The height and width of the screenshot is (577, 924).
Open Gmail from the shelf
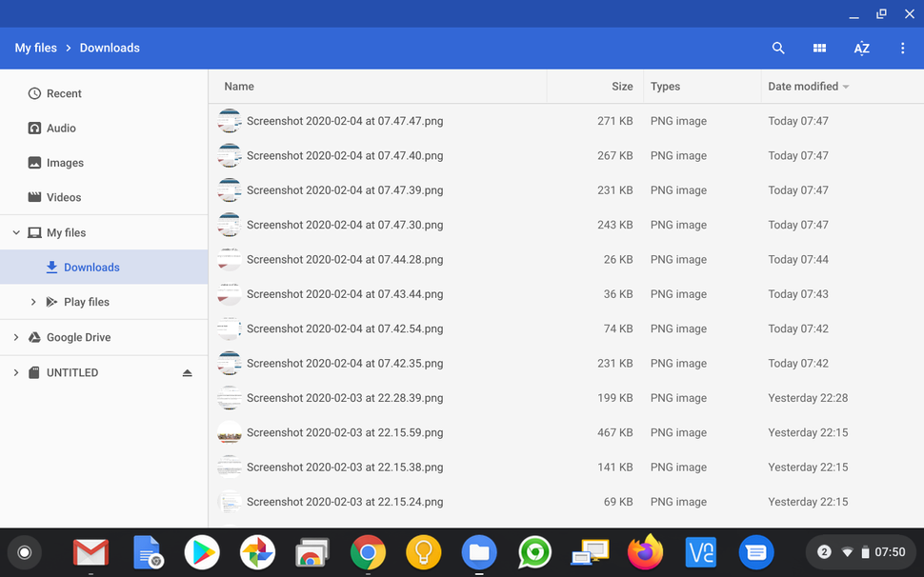click(x=90, y=552)
